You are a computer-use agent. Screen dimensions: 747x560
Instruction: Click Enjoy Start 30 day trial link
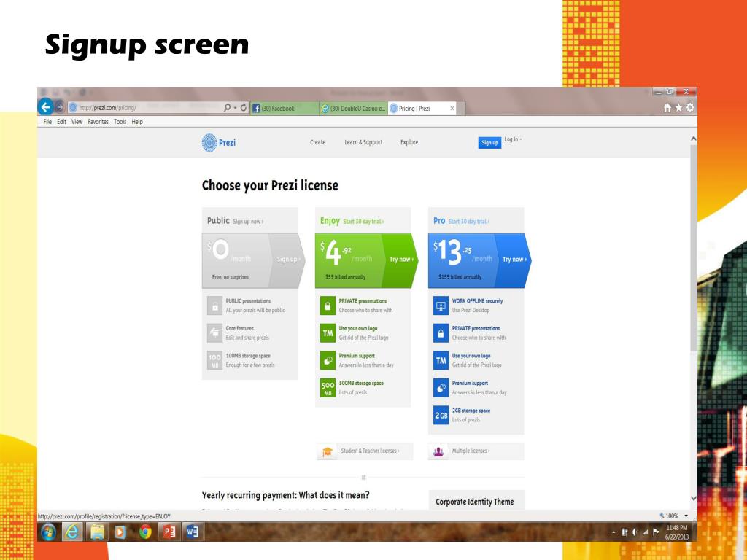tap(363, 222)
